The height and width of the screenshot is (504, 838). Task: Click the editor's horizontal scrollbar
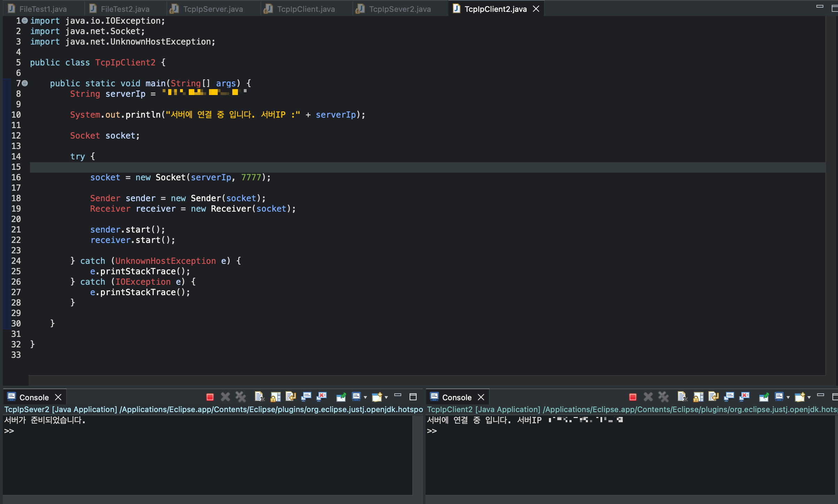(x=418, y=380)
